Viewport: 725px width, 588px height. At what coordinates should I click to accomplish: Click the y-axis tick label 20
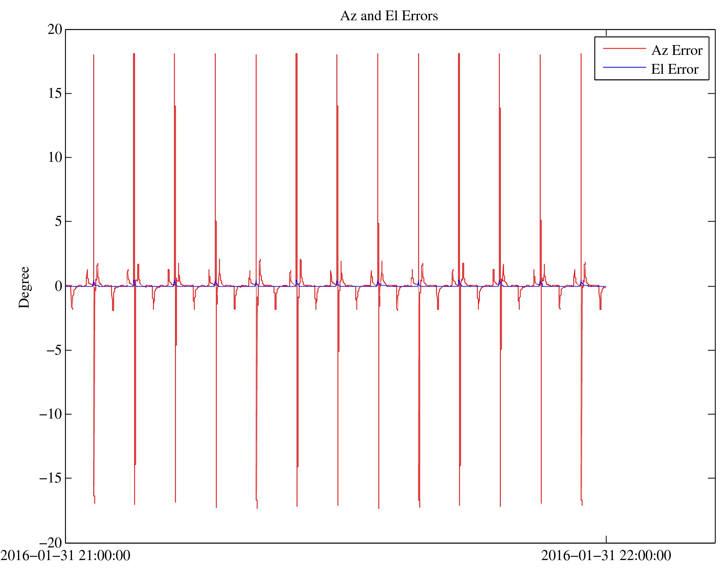click(x=55, y=30)
